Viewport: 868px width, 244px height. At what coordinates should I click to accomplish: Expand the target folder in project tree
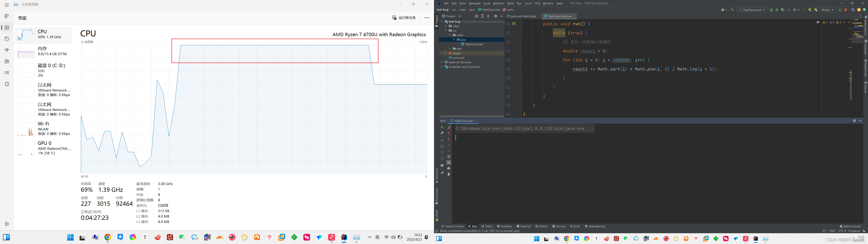coord(446,53)
